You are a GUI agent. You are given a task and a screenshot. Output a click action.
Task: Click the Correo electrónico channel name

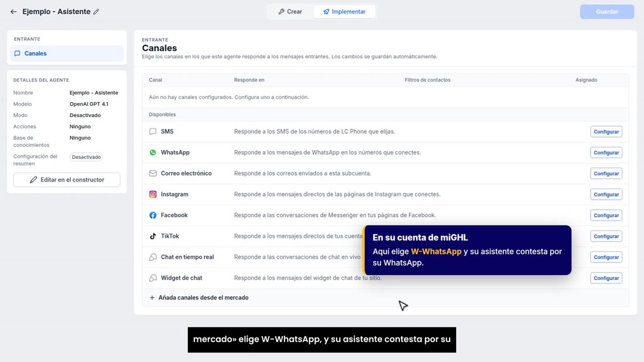click(186, 173)
